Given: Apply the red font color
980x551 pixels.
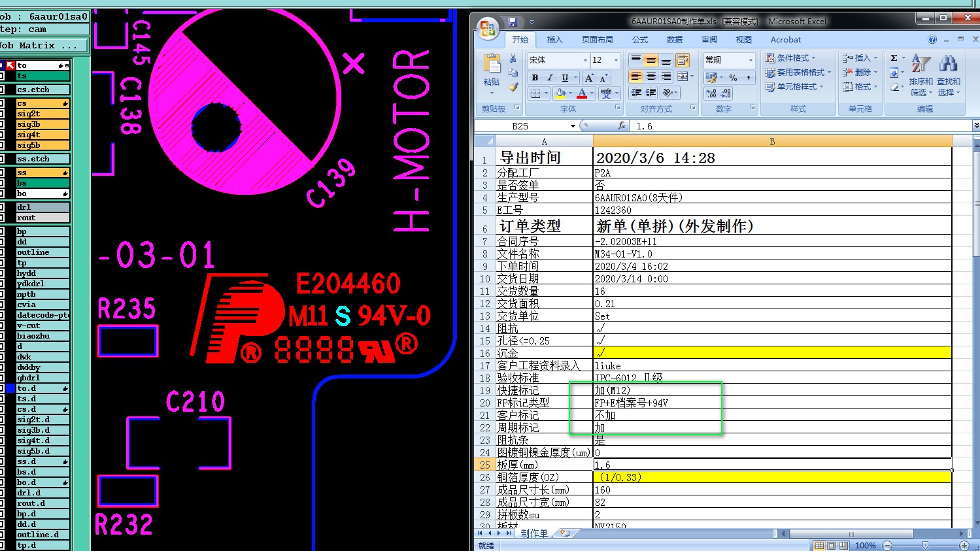Looking at the screenshot, I should (x=582, y=93).
